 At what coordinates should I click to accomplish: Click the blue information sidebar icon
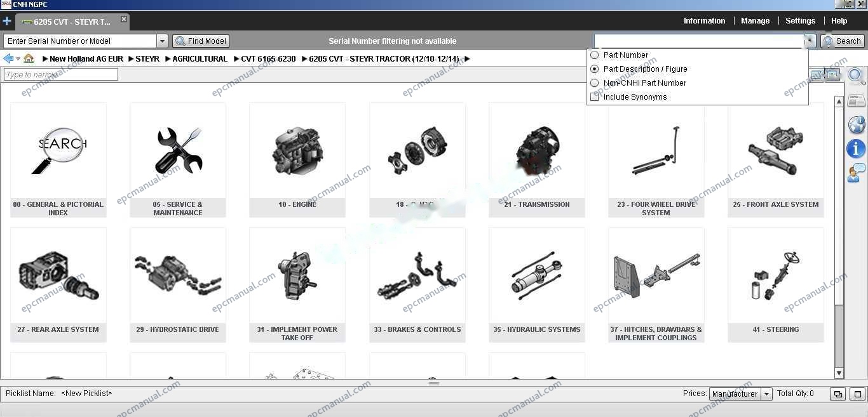click(857, 149)
